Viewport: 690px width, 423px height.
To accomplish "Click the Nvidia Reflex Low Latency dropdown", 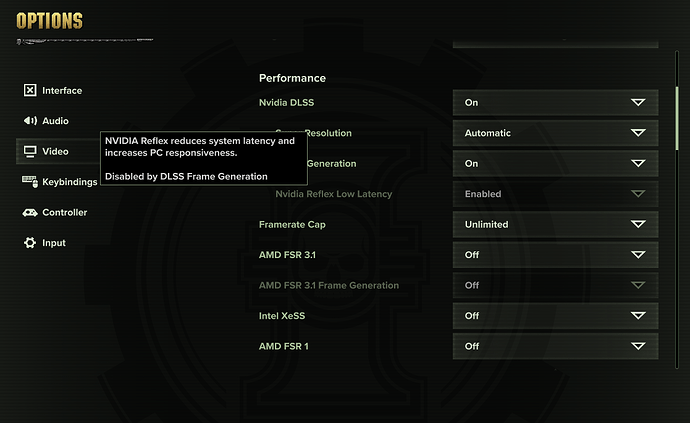I will (x=555, y=194).
